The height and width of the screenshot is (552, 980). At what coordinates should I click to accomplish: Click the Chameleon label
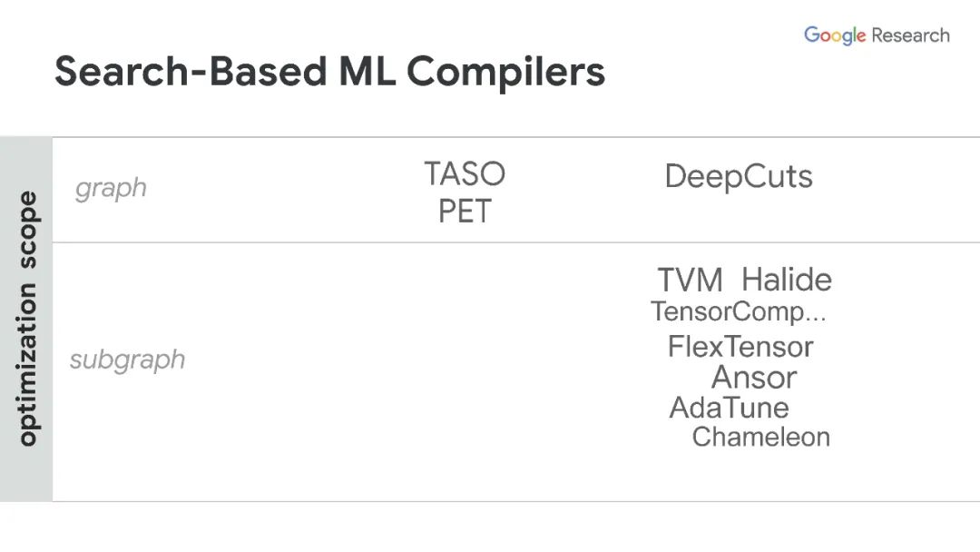point(760,437)
